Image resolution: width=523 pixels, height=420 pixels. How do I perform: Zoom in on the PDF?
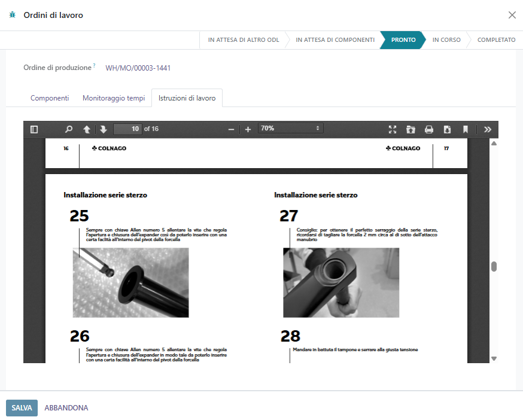point(248,129)
